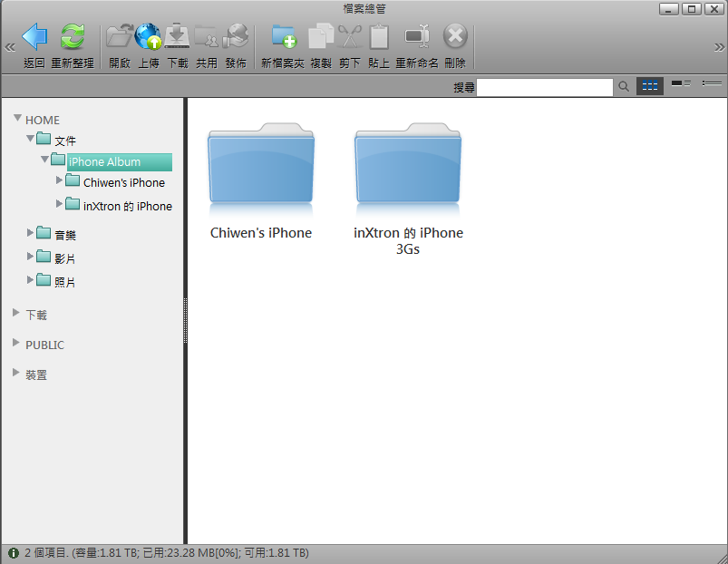The height and width of the screenshot is (564, 728).
Task: Select the 照片 folder in the tree
Action: 64,282
